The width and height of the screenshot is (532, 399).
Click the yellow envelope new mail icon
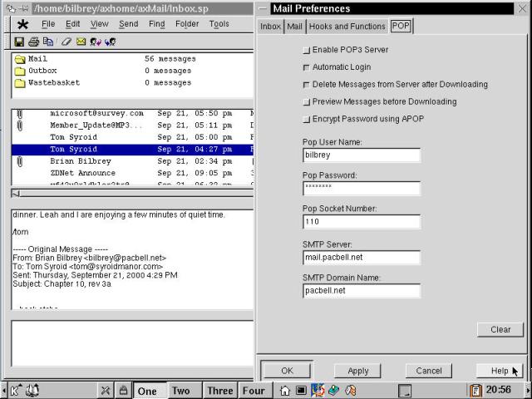coord(81,41)
